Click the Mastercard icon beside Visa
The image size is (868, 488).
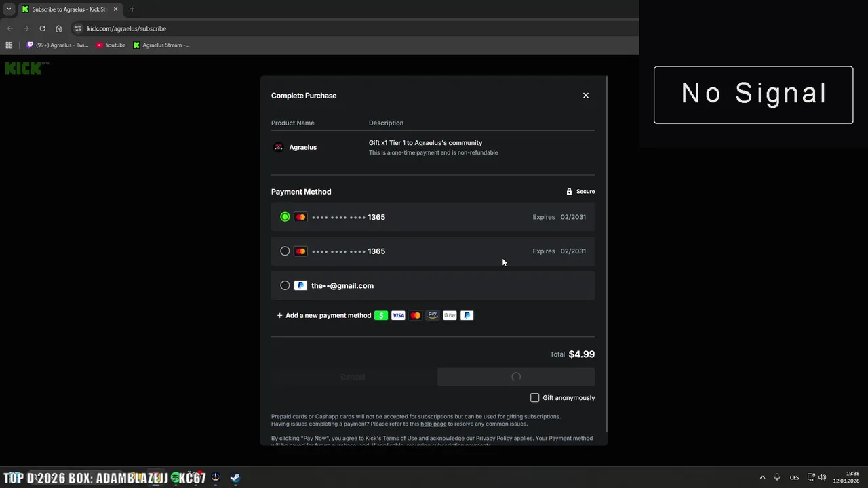(x=415, y=315)
